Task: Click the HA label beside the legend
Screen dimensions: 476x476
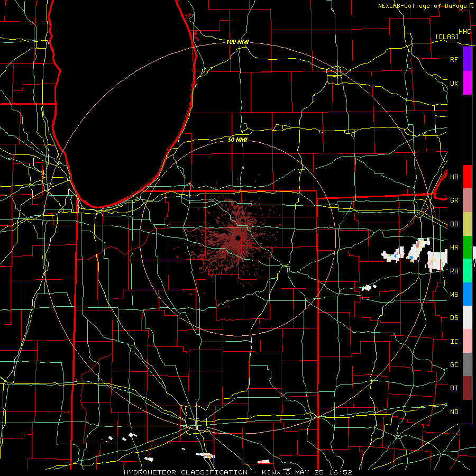Action: coord(454,177)
